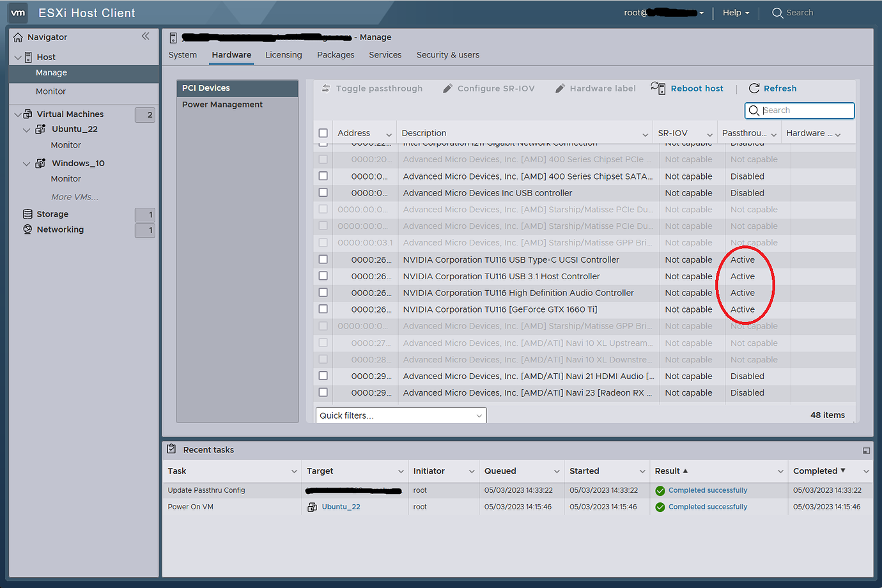This screenshot has height=588, width=882.
Task: Select PCI Devices in Hardware sidebar
Action: point(238,88)
